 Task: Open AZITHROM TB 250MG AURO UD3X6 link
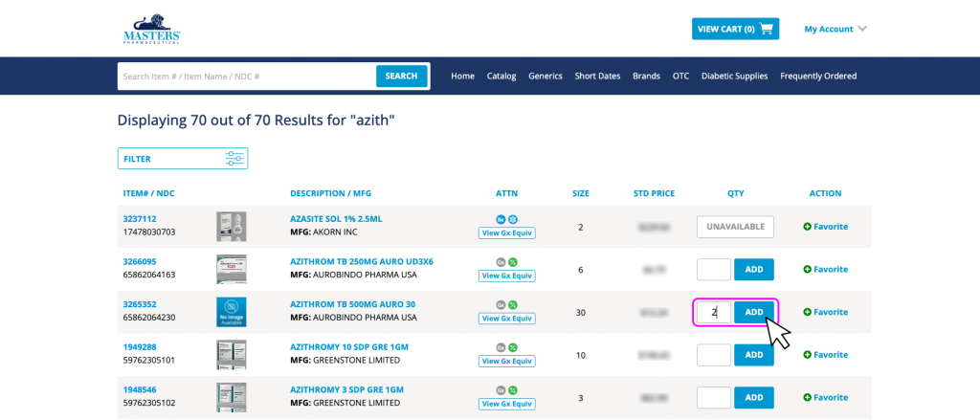[361, 262]
